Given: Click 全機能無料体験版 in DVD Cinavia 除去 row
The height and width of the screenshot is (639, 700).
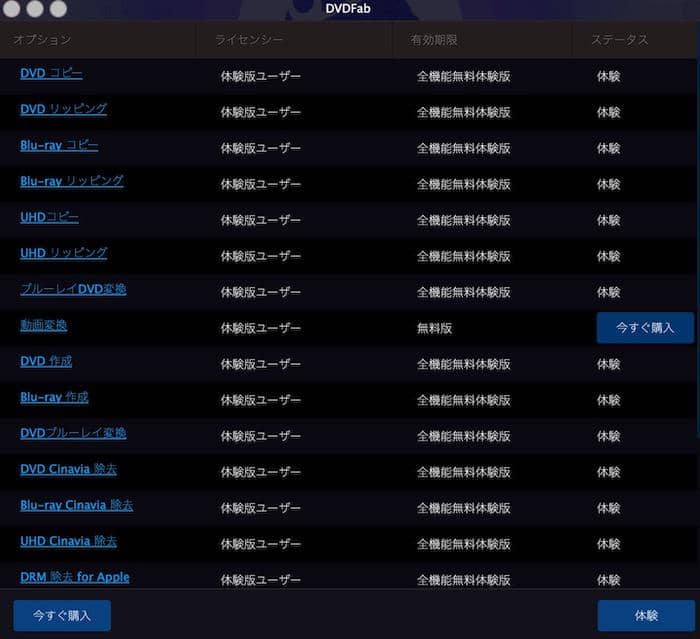Looking at the screenshot, I should pyautogui.click(x=463, y=472).
